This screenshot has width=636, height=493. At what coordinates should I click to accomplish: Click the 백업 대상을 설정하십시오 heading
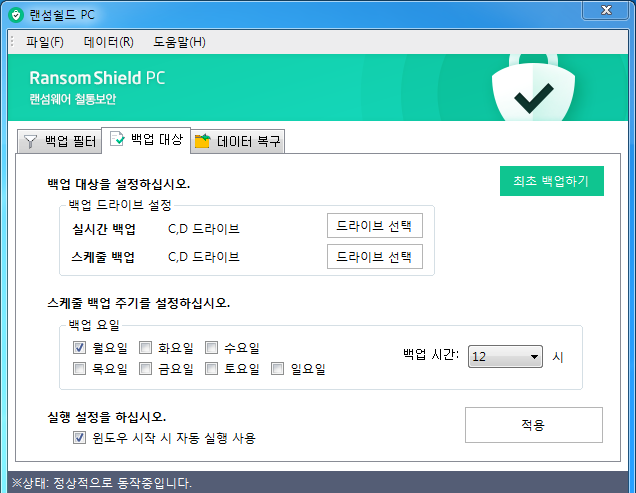pos(119,184)
